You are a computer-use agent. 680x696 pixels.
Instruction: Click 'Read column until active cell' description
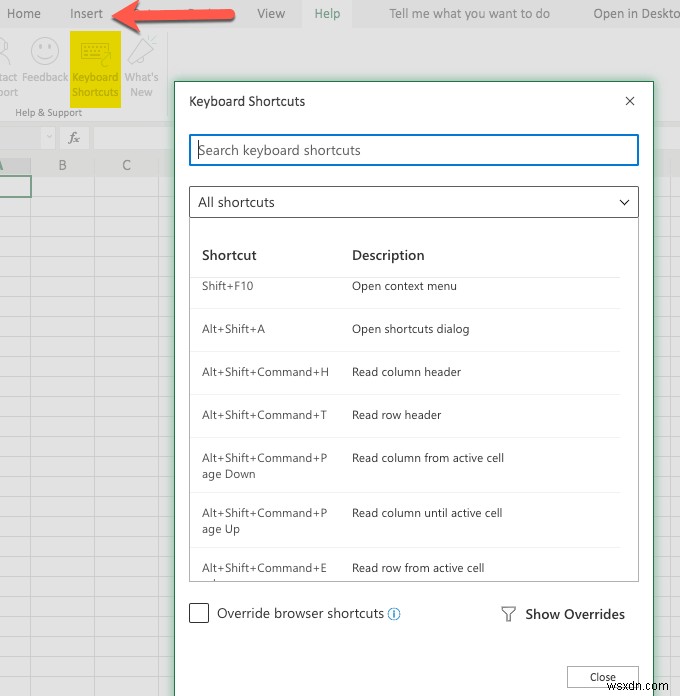427,513
